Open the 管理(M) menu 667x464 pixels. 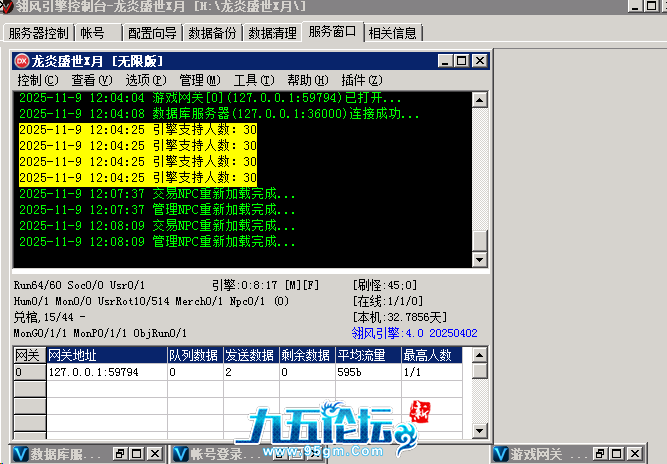point(200,80)
